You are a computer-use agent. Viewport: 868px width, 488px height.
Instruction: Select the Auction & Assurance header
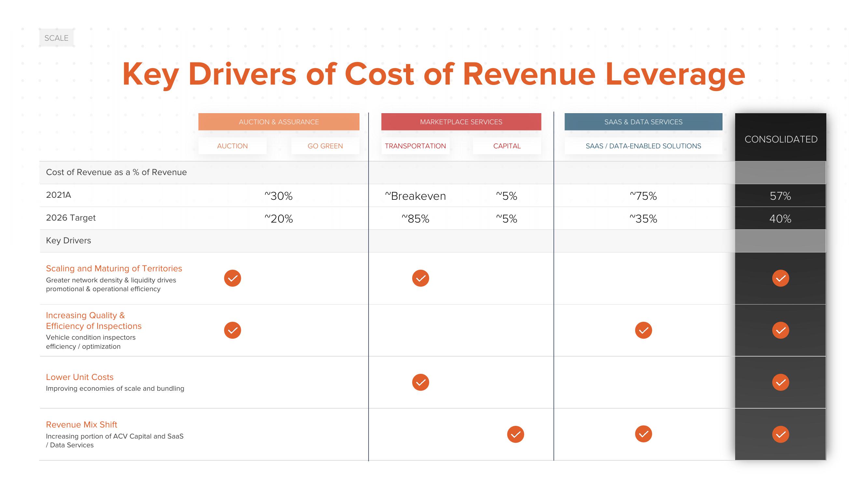pos(279,122)
